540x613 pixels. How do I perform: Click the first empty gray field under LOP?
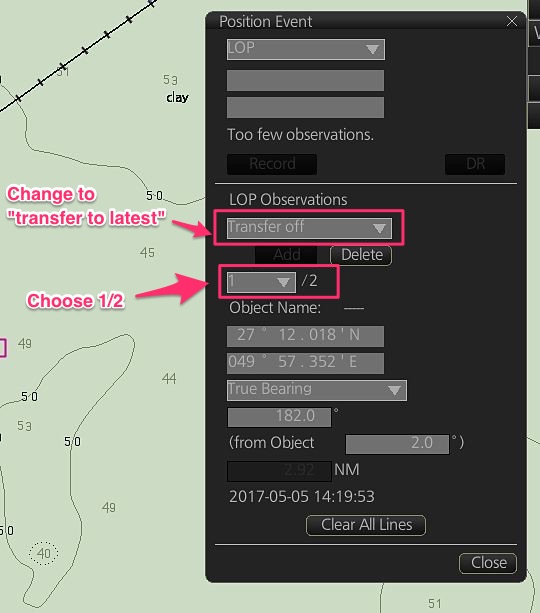[x=305, y=81]
